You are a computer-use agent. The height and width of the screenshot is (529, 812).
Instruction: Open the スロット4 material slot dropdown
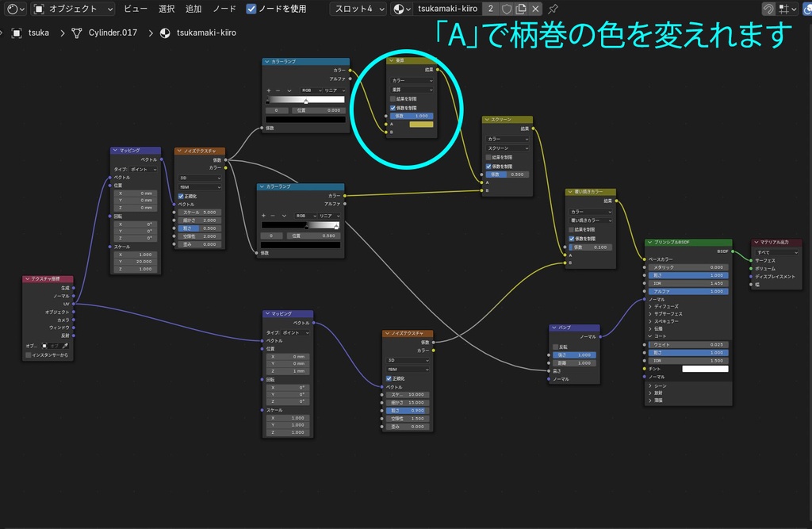pyautogui.click(x=359, y=9)
